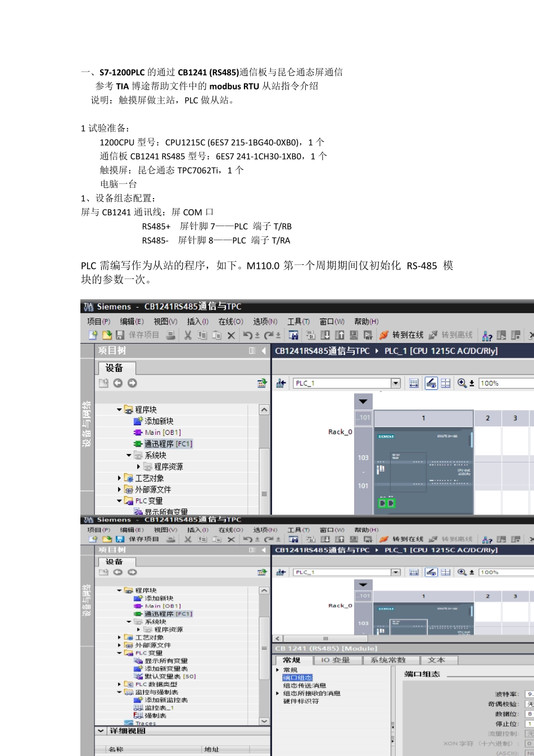Click the CPU 1215C module image in upper rack
534x756 pixels.
(x=423, y=470)
